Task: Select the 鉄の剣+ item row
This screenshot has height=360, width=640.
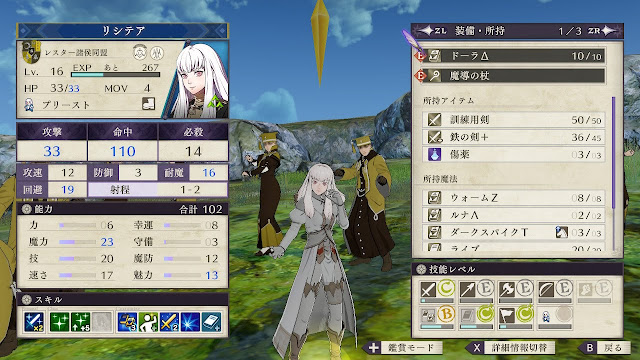Action: [513, 137]
